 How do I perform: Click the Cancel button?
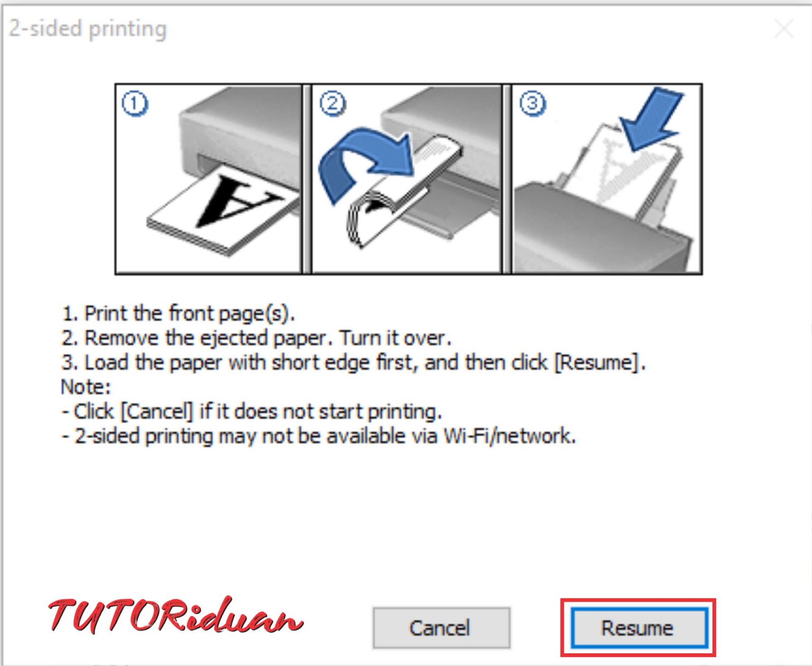coord(441,628)
